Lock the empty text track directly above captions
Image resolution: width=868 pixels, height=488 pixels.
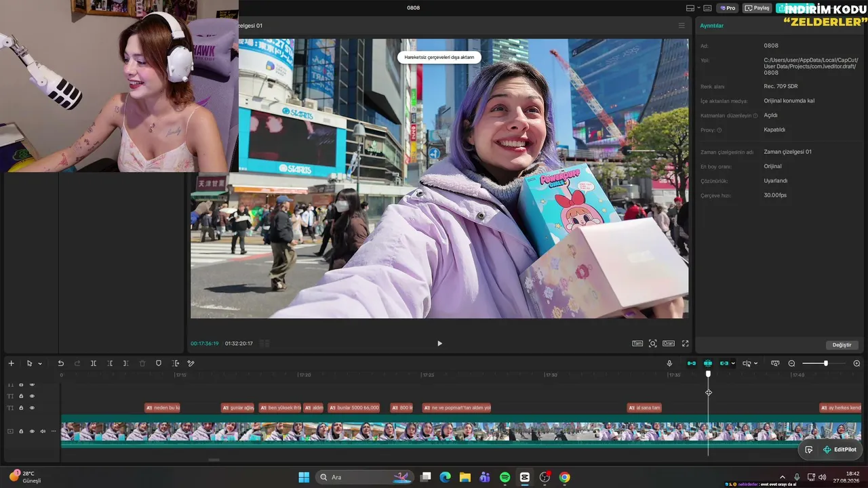coord(21,396)
